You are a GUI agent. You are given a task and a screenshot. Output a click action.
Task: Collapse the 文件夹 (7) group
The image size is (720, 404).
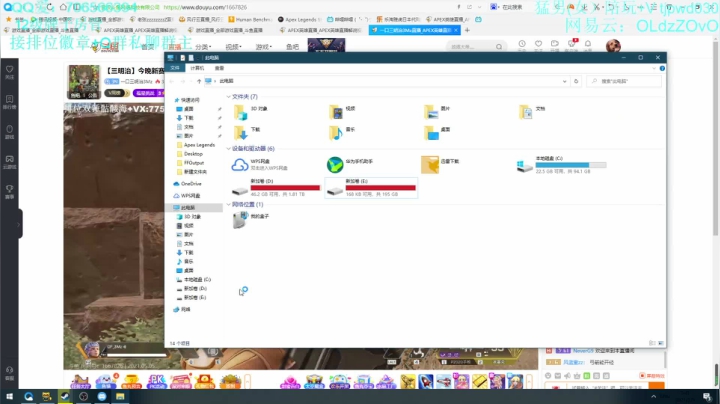(228, 97)
